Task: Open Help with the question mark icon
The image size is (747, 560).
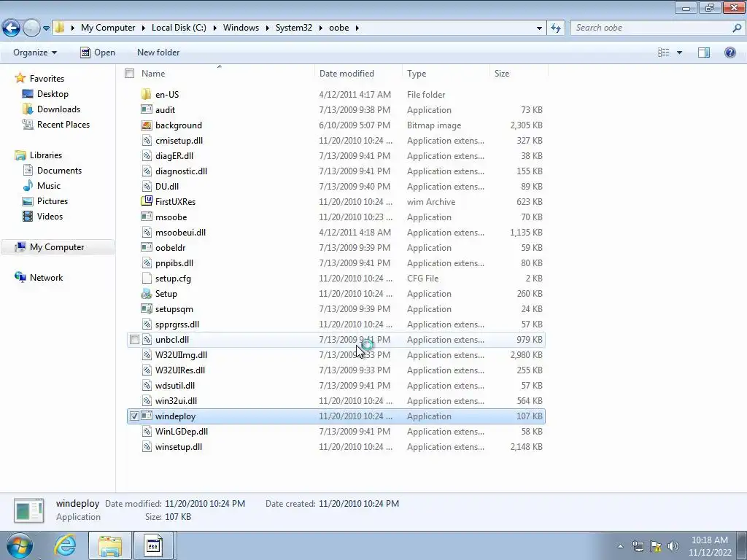Action: 729,52
